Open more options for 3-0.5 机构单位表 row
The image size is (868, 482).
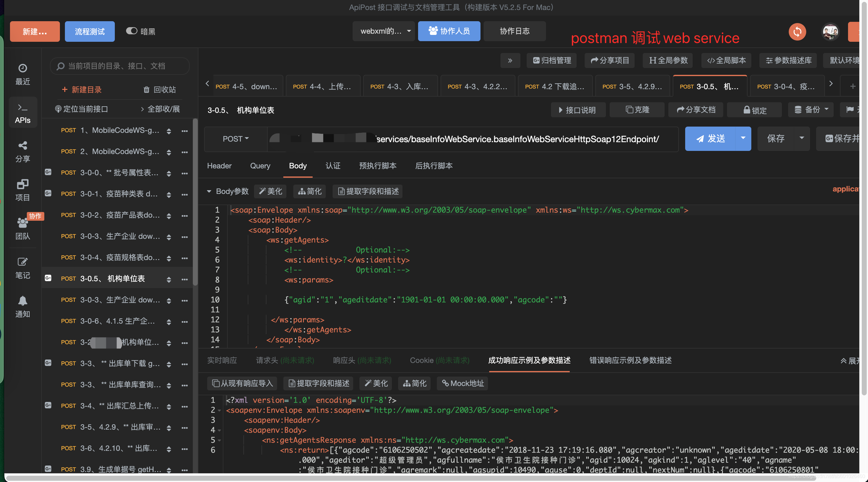click(x=185, y=279)
